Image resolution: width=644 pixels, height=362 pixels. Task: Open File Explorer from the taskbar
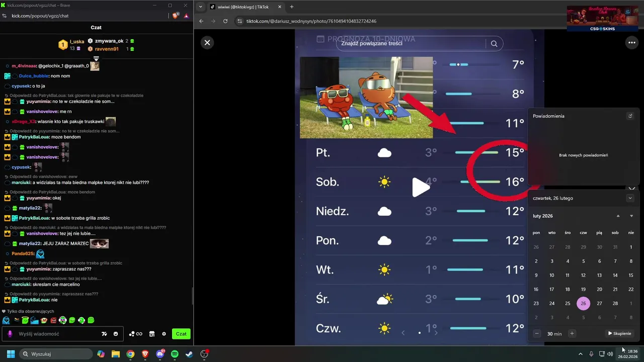[x=116, y=354]
